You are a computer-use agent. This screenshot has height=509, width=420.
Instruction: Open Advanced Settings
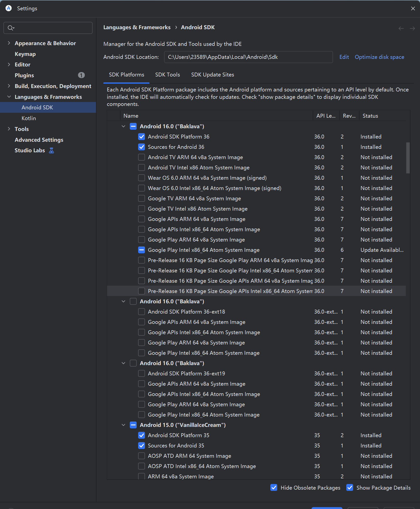pyautogui.click(x=39, y=140)
